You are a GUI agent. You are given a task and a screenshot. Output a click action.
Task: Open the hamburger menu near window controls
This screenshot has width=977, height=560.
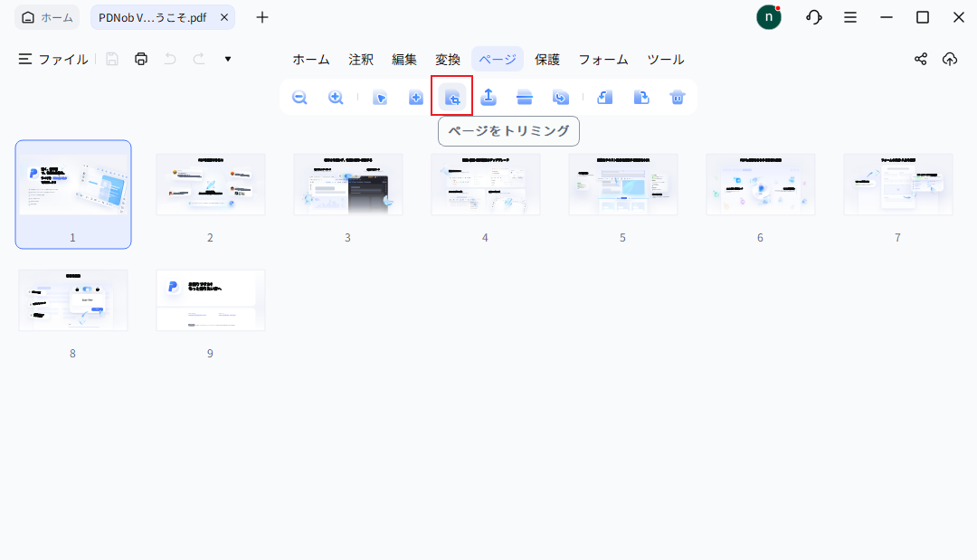851,16
